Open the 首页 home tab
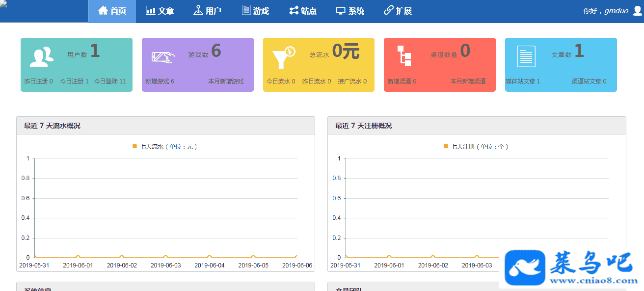Image resolution: width=644 pixels, height=291 pixels. [x=112, y=11]
